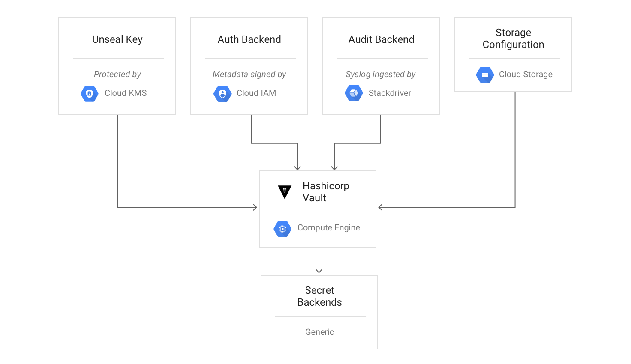This screenshot has height=364, width=631.
Task: Select the Auth Backend title
Action: point(249,39)
